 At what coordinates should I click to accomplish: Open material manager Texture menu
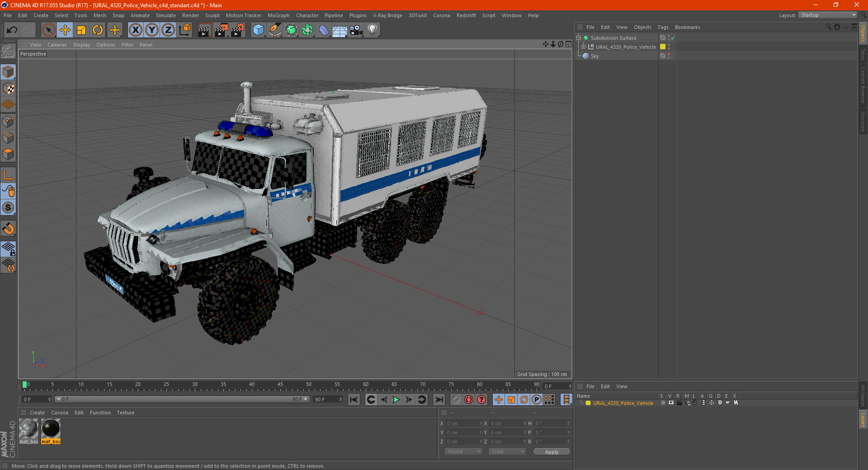125,413
